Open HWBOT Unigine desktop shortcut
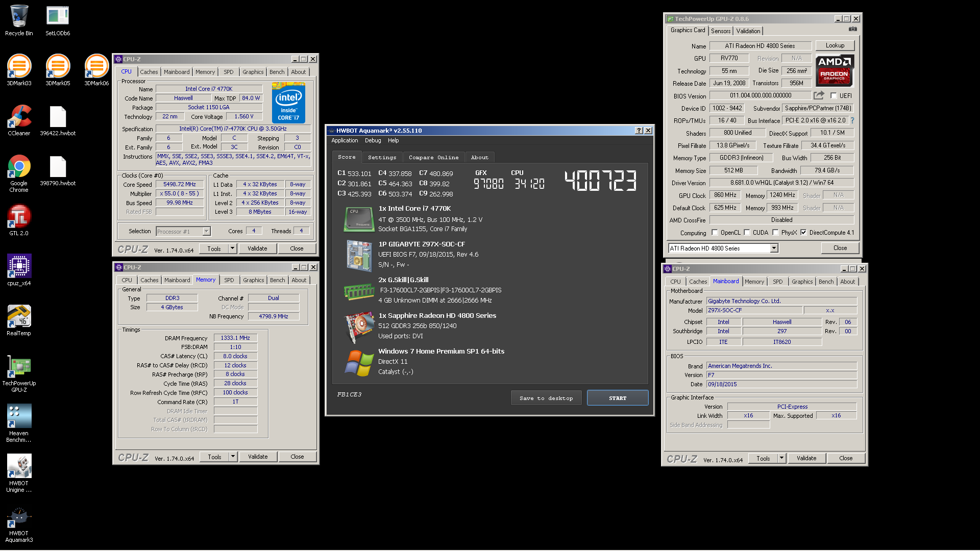The width and height of the screenshot is (980, 551). click(19, 473)
